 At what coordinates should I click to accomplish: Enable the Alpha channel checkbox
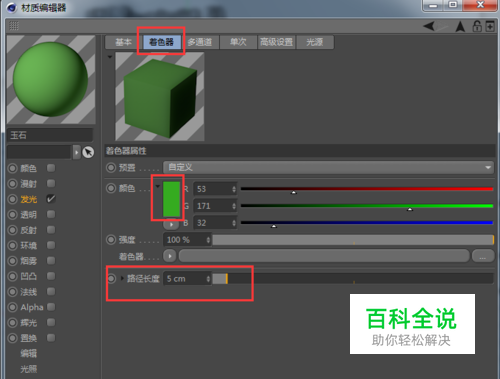[51, 307]
